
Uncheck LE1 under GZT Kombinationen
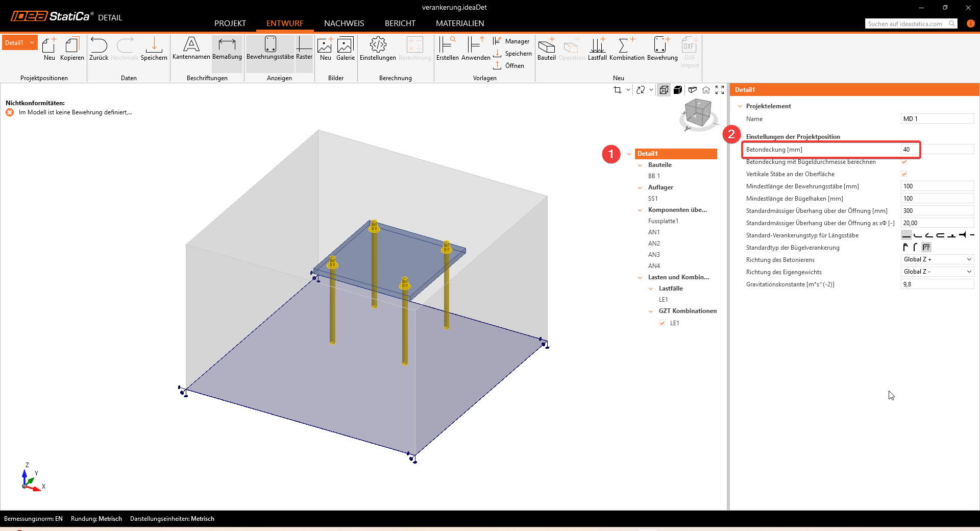point(662,323)
